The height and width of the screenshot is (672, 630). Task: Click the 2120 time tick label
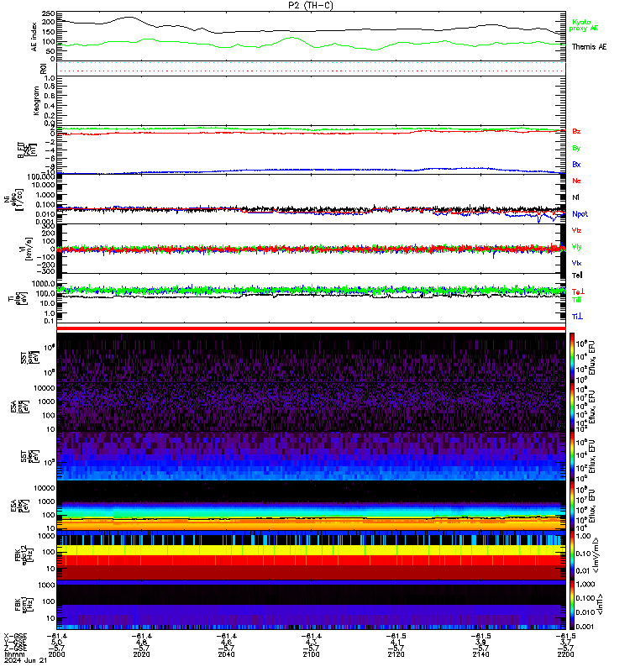(x=396, y=654)
